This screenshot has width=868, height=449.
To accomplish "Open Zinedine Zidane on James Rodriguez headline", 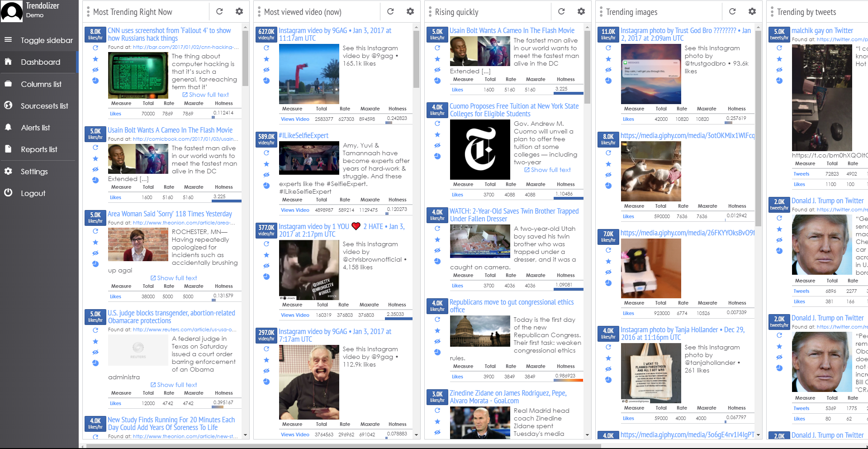I will (508, 397).
